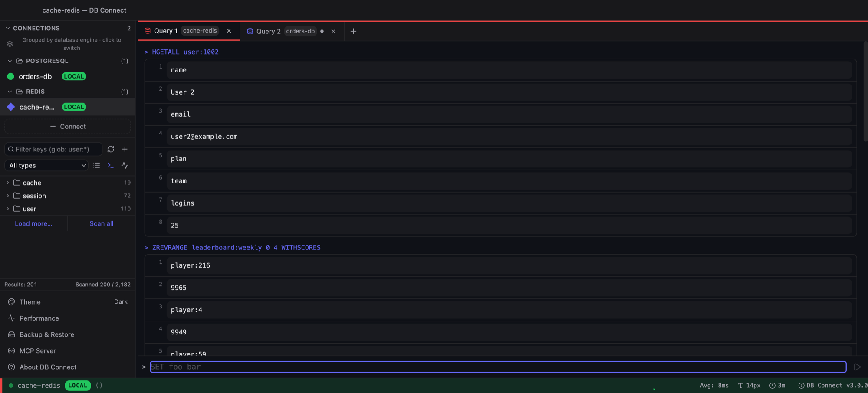Click the parentheses icon in status bar
The width and height of the screenshot is (868, 393).
tap(99, 385)
